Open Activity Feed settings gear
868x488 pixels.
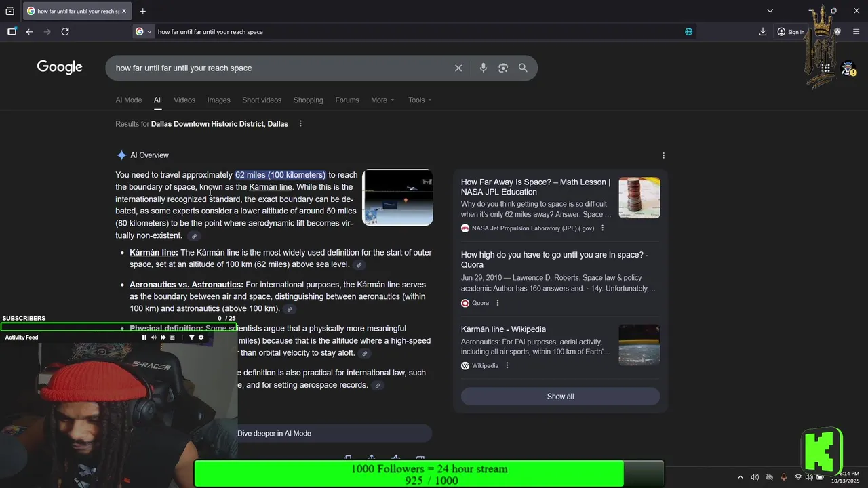(201, 338)
